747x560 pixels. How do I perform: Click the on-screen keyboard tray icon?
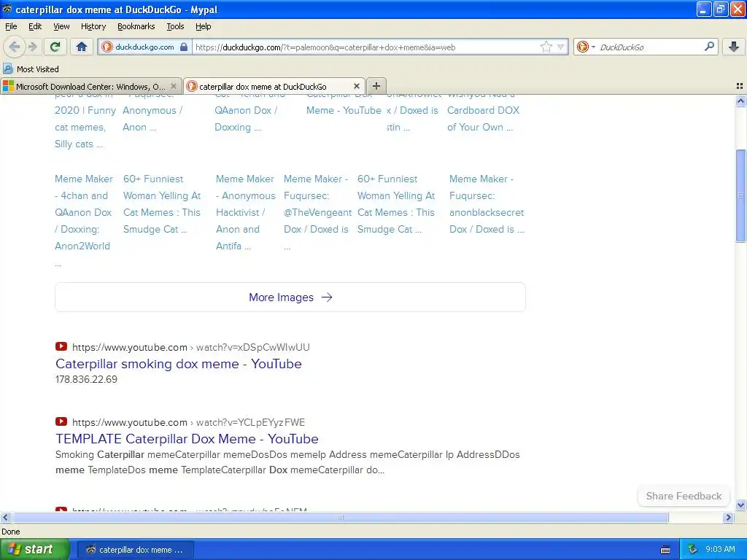(665, 550)
